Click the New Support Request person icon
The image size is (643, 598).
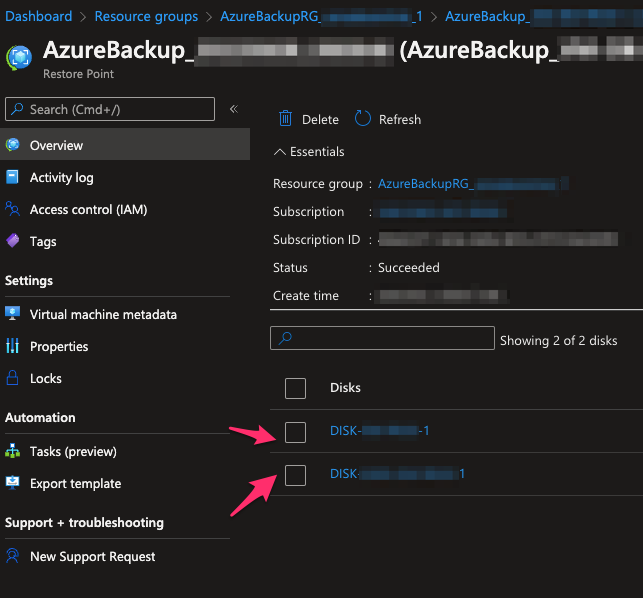pos(12,556)
